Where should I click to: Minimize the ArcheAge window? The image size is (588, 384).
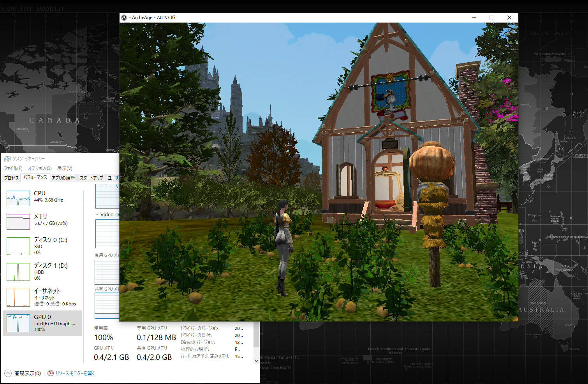(474, 18)
